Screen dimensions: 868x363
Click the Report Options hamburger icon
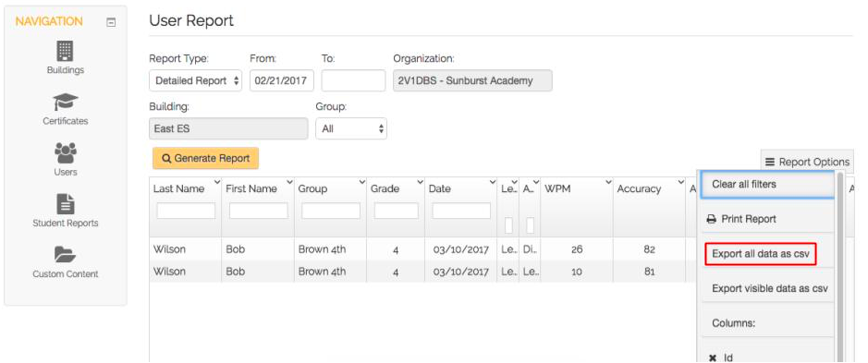[770, 163]
